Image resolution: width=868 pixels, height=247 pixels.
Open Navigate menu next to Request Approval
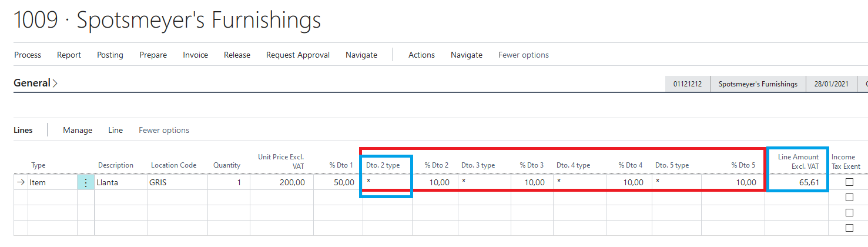[361, 55]
